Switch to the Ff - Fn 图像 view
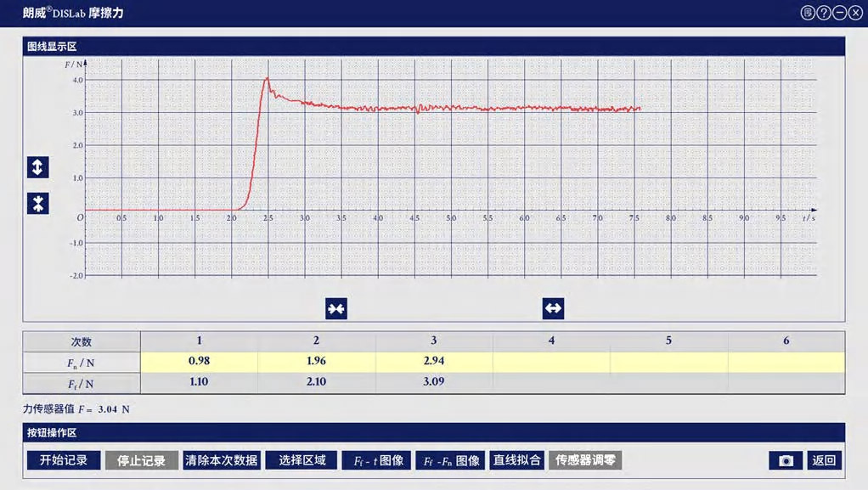868x490 pixels. coord(452,460)
